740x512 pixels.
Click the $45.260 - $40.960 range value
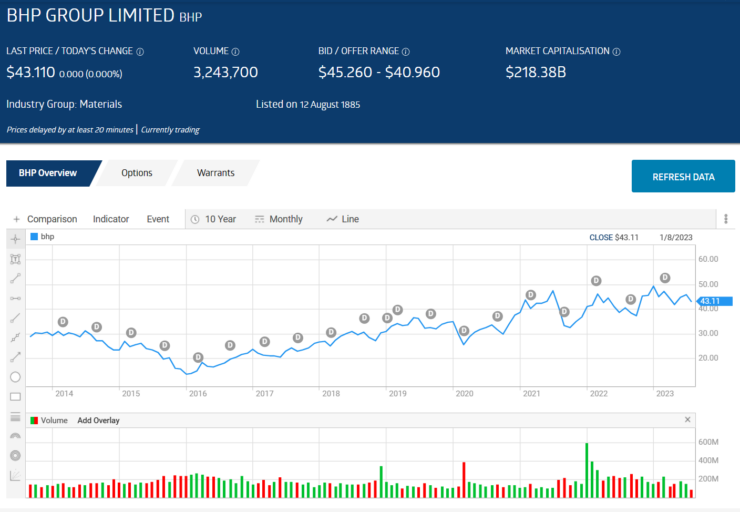(x=379, y=72)
